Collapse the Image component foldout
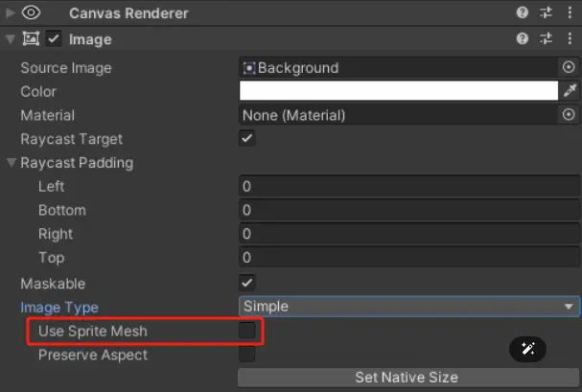The width and height of the screenshot is (582, 392). pyautogui.click(x=11, y=39)
